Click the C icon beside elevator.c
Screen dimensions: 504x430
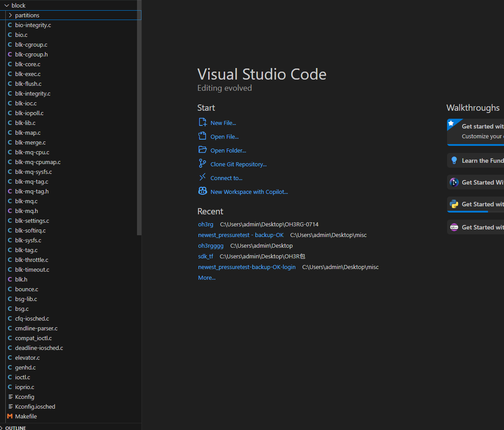pyautogui.click(x=10, y=358)
